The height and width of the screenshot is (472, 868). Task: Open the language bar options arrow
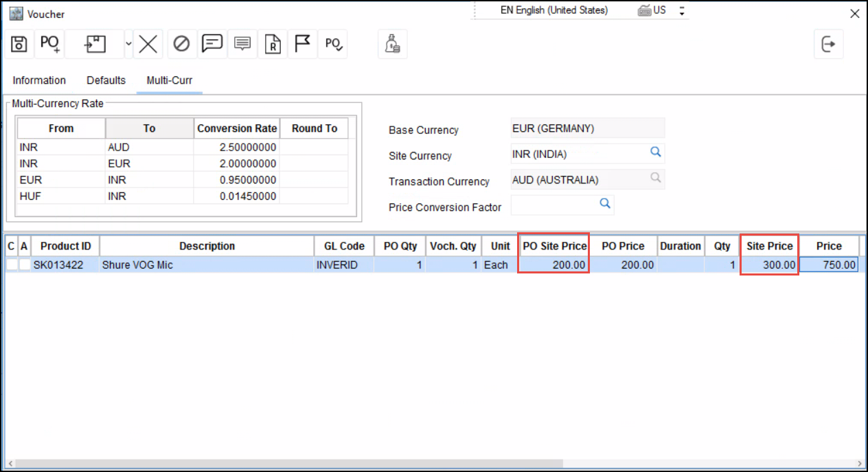point(682,11)
